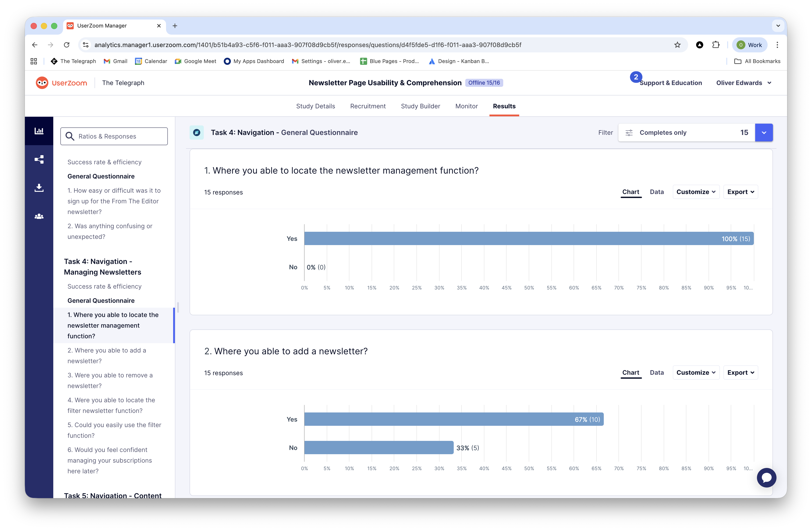
Task: Expand the Oliver Edwards account menu
Action: [x=743, y=83]
